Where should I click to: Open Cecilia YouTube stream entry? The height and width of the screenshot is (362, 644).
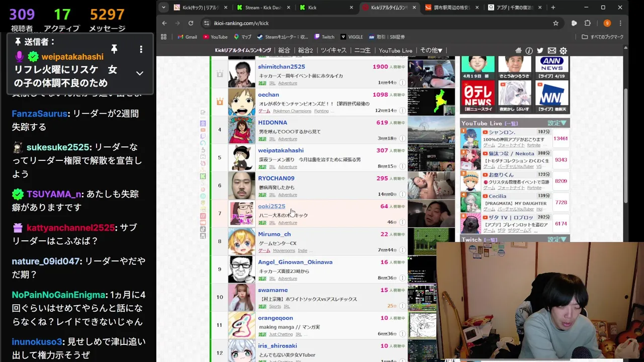(x=515, y=202)
